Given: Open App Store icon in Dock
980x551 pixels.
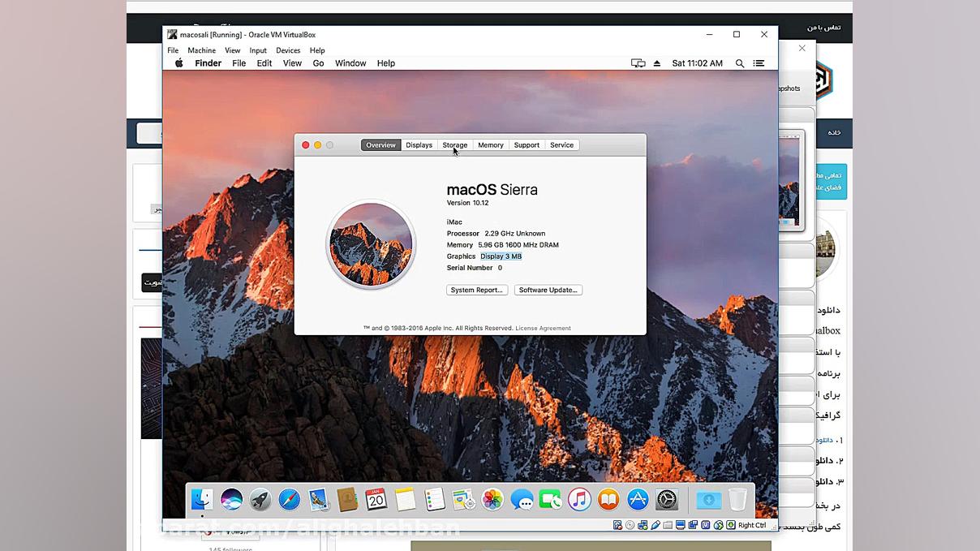Looking at the screenshot, I should coord(638,499).
